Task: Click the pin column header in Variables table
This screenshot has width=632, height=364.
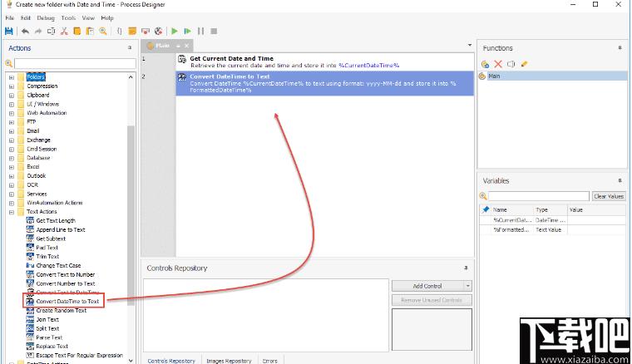Action: click(x=486, y=209)
